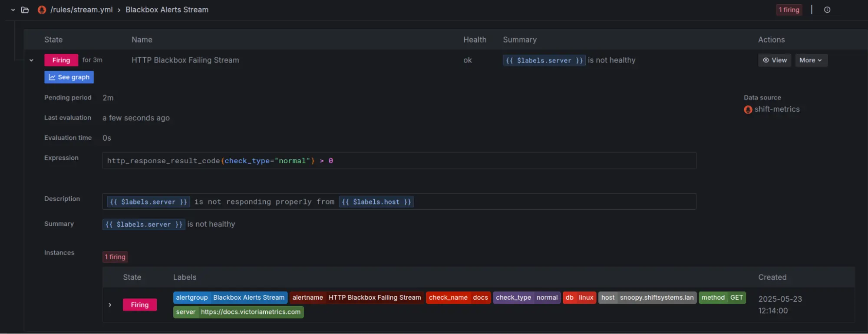The width and height of the screenshot is (868, 334).
Task: Click the $labels.server tag in rule summary column
Action: [x=544, y=60]
